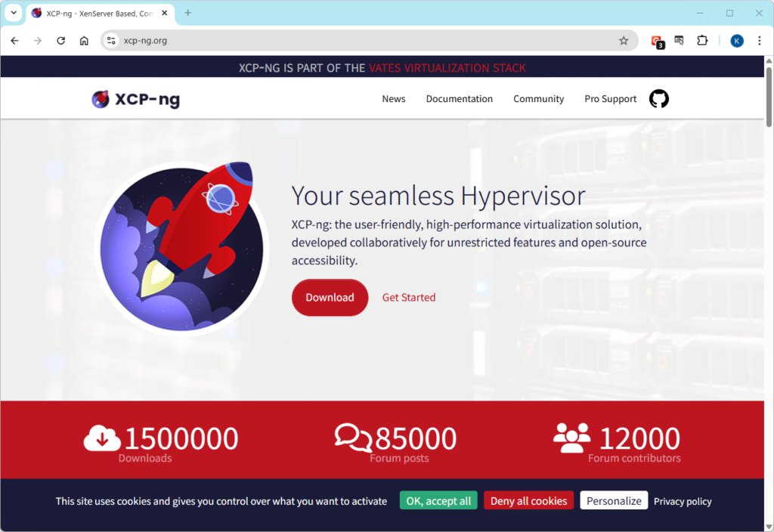
Task: Open the GitHub icon link
Action: pos(659,99)
